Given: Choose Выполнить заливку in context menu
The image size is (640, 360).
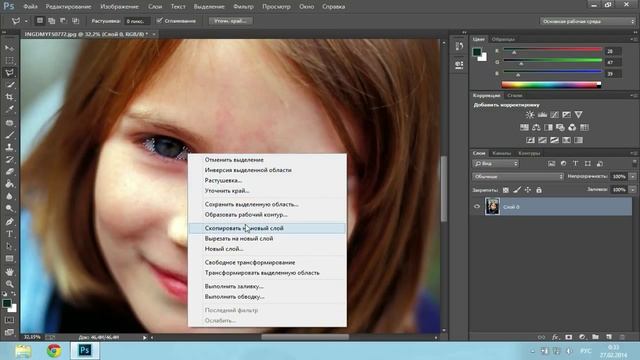Looking at the screenshot, I should point(267,287).
